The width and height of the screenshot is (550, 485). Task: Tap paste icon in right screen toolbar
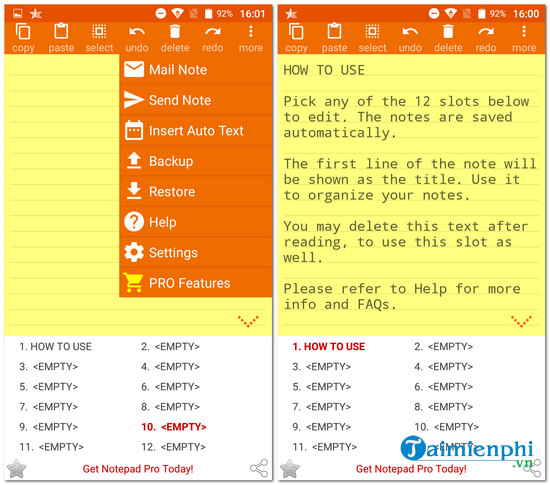(334, 31)
